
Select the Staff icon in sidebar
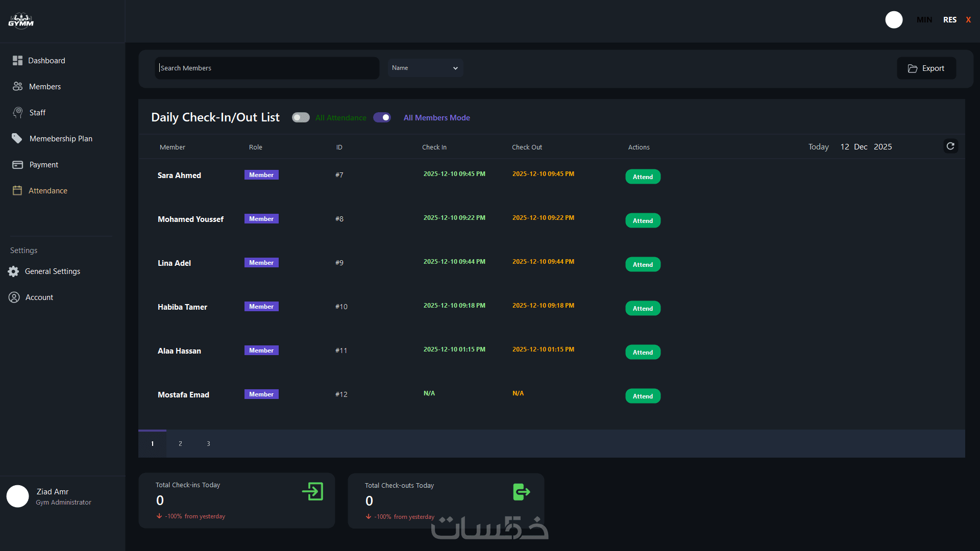18,113
